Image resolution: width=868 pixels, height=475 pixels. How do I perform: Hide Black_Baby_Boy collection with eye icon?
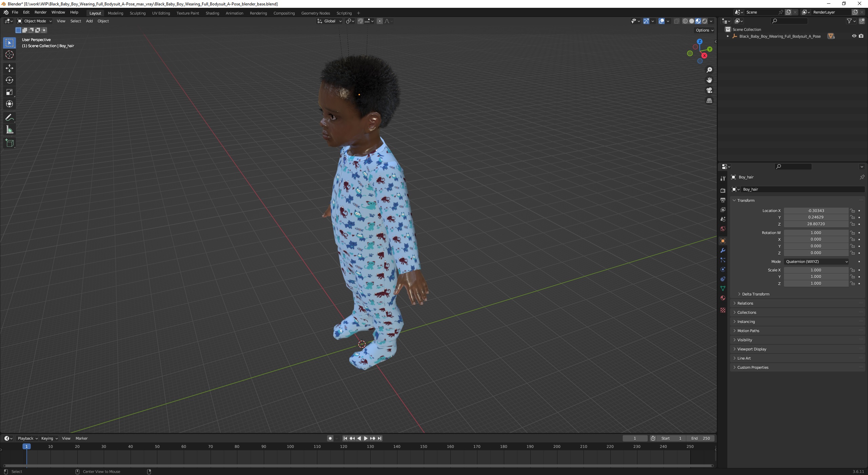pos(854,36)
